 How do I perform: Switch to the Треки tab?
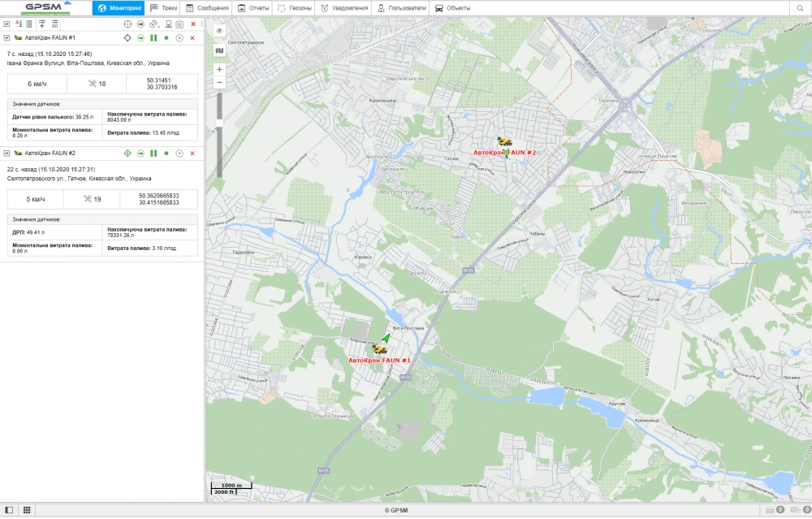point(164,8)
